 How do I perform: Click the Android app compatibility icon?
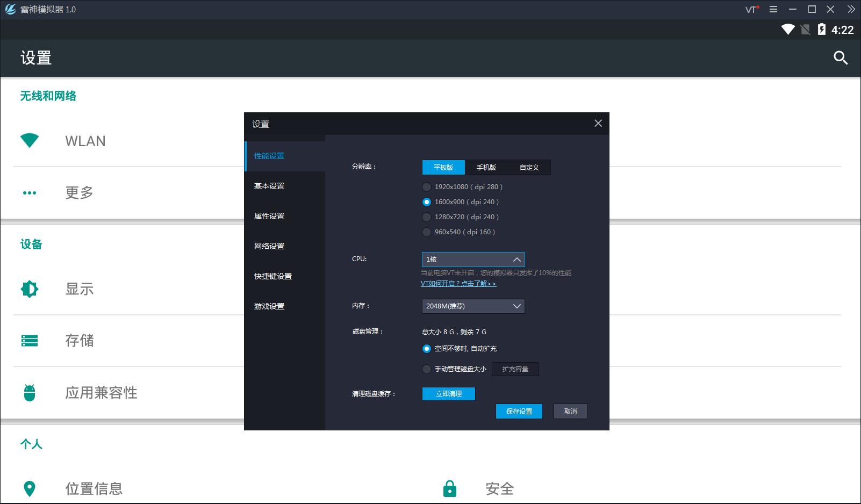click(30, 393)
